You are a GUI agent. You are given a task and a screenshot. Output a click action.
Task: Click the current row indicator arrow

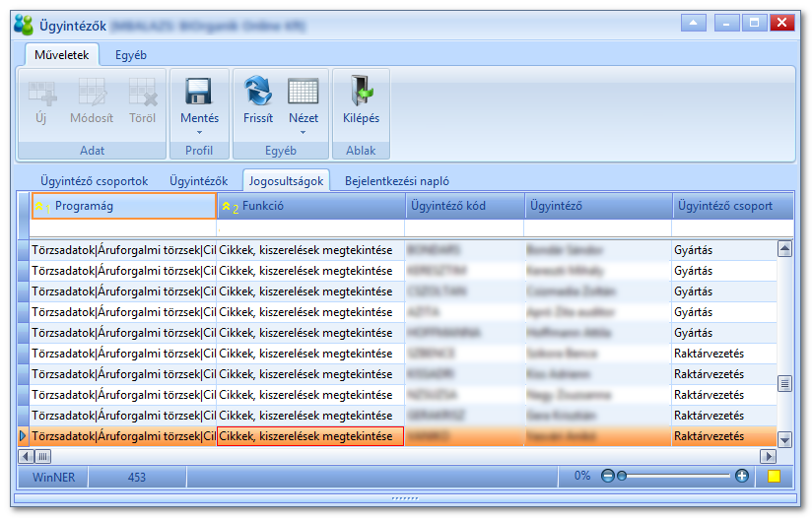point(23,435)
